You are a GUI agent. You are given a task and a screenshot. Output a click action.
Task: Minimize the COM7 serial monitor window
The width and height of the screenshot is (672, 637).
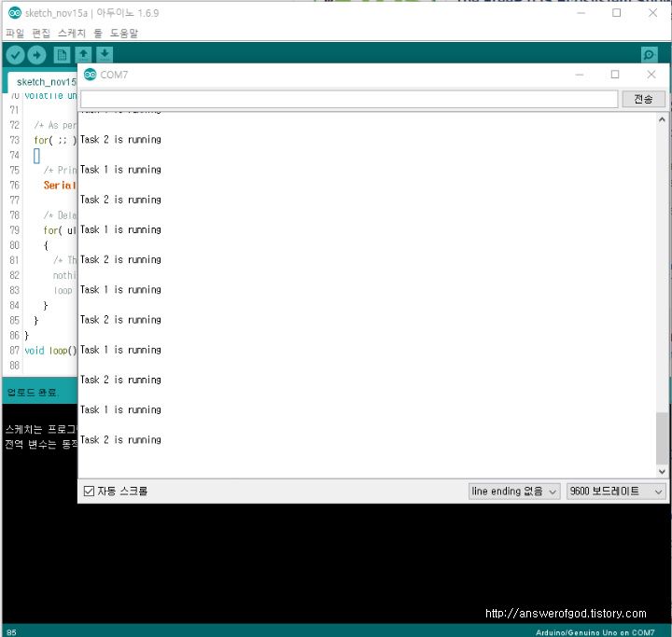coord(580,75)
